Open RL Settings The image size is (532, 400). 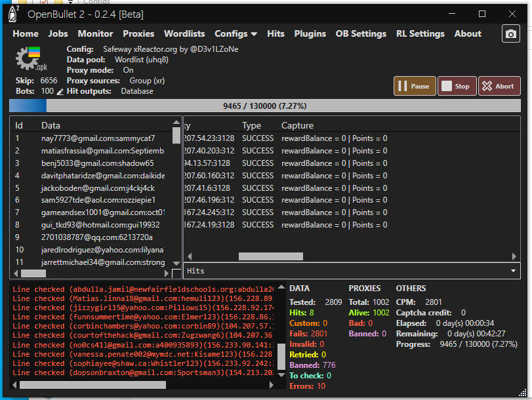420,33
